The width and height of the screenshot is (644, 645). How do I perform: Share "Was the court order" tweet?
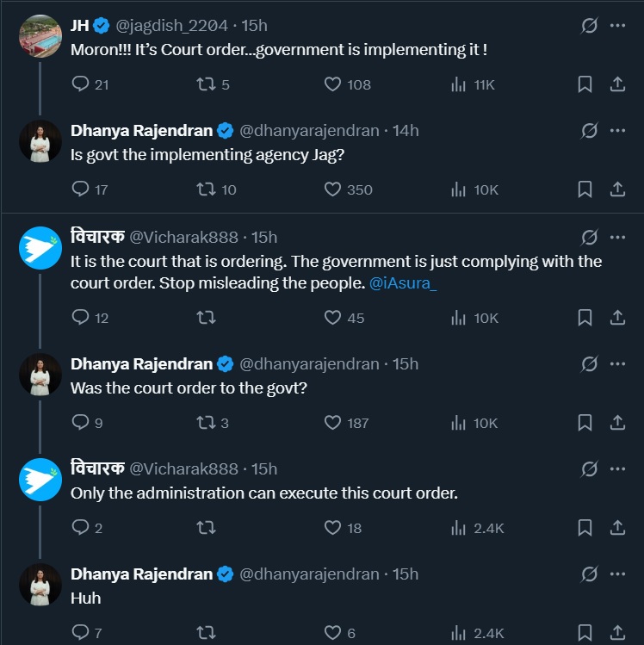[x=617, y=423]
